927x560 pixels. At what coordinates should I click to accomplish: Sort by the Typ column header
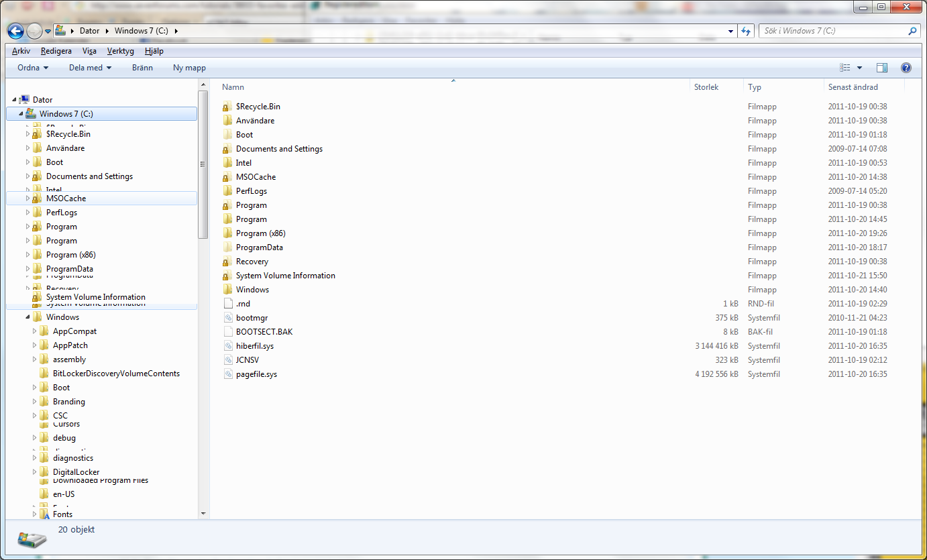coord(755,87)
